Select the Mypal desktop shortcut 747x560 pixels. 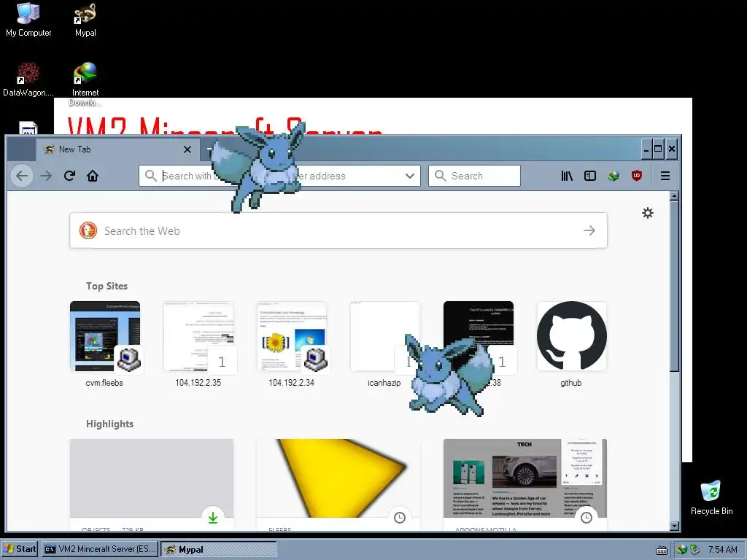tap(85, 20)
